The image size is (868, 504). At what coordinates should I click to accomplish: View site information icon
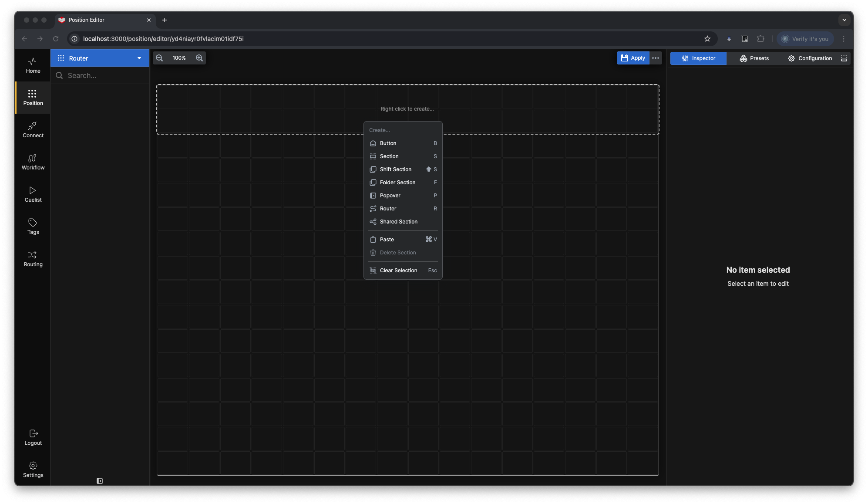point(74,39)
